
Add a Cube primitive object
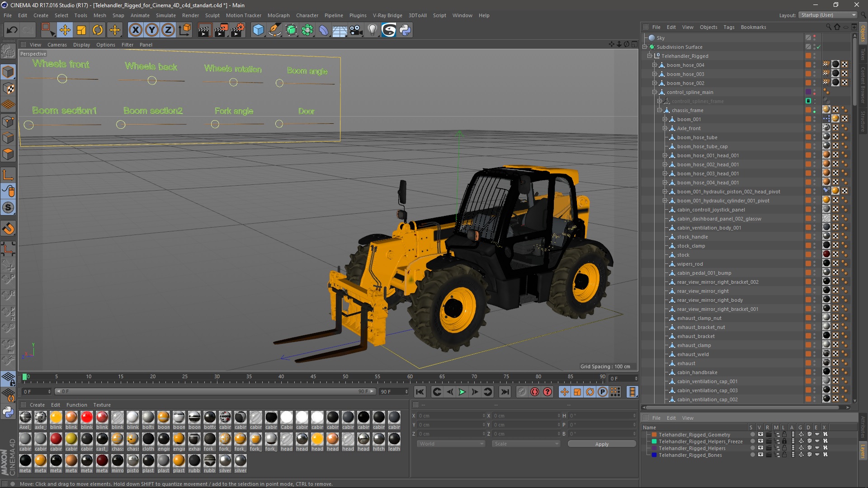click(x=258, y=30)
